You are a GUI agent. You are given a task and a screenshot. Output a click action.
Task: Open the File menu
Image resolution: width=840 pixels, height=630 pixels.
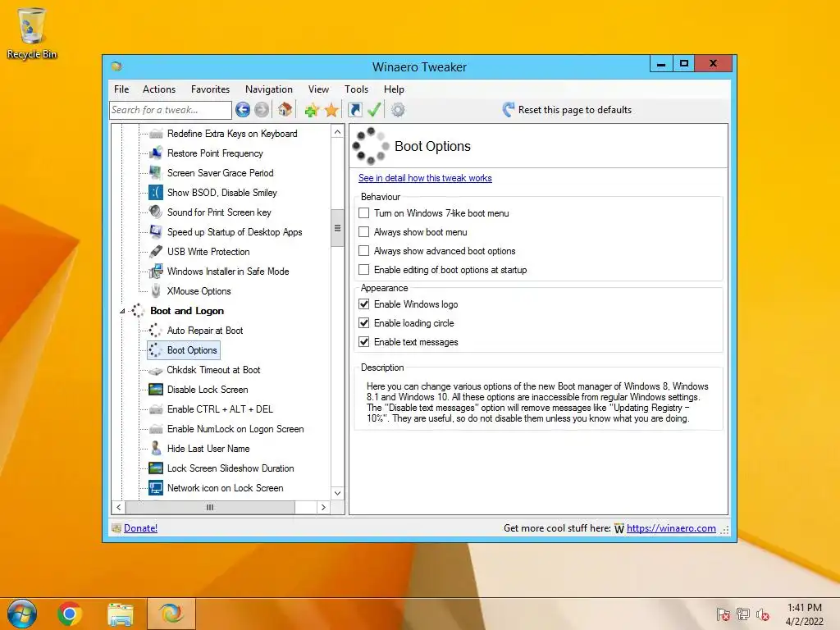coord(121,89)
